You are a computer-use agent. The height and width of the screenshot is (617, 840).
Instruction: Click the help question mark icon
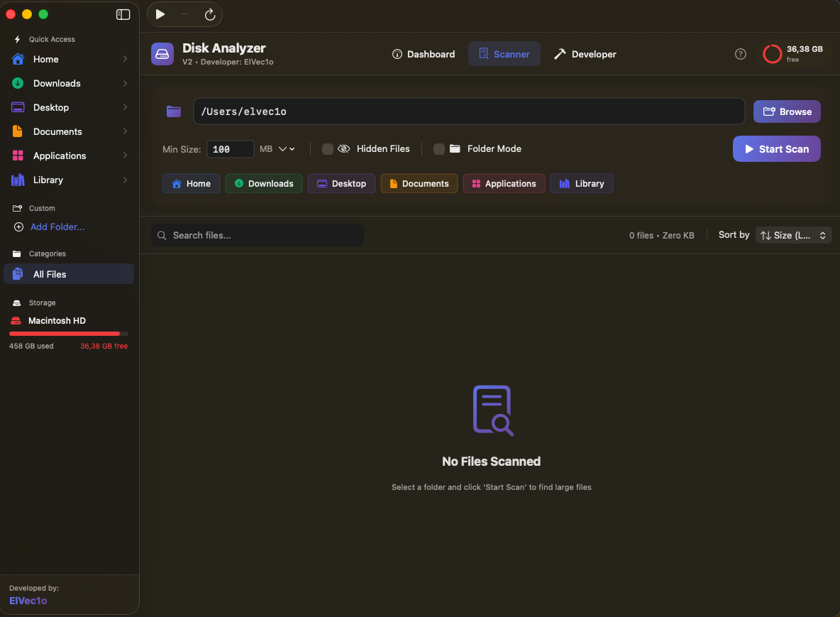click(x=740, y=54)
